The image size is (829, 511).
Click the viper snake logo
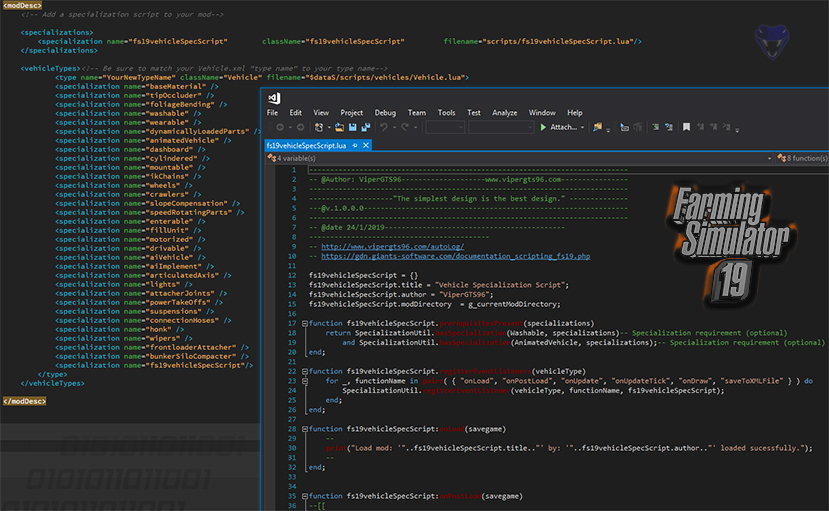pos(772,41)
